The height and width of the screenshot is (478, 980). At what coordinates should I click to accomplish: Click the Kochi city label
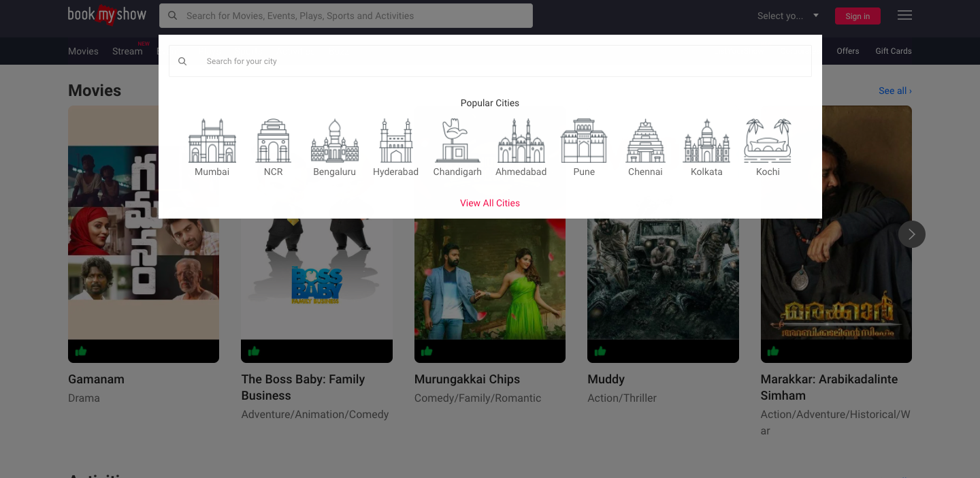point(768,172)
